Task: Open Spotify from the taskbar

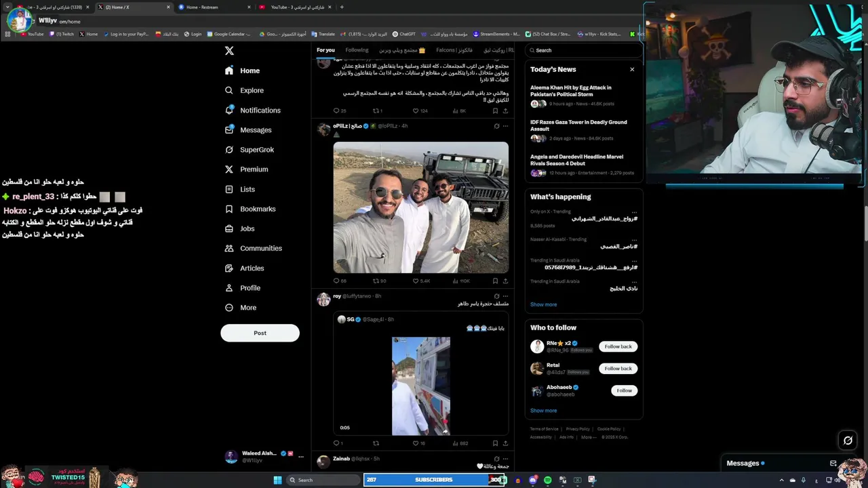Action: (x=548, y=480)
